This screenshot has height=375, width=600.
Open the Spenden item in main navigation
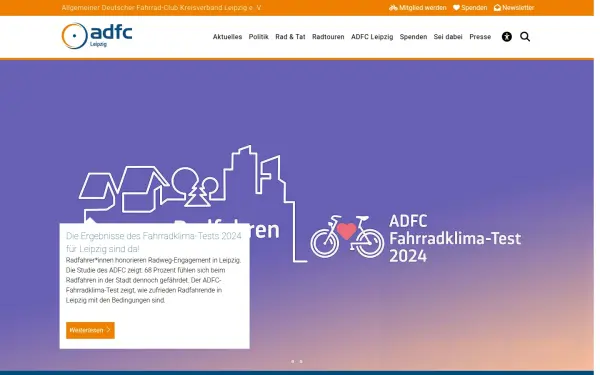413,37
